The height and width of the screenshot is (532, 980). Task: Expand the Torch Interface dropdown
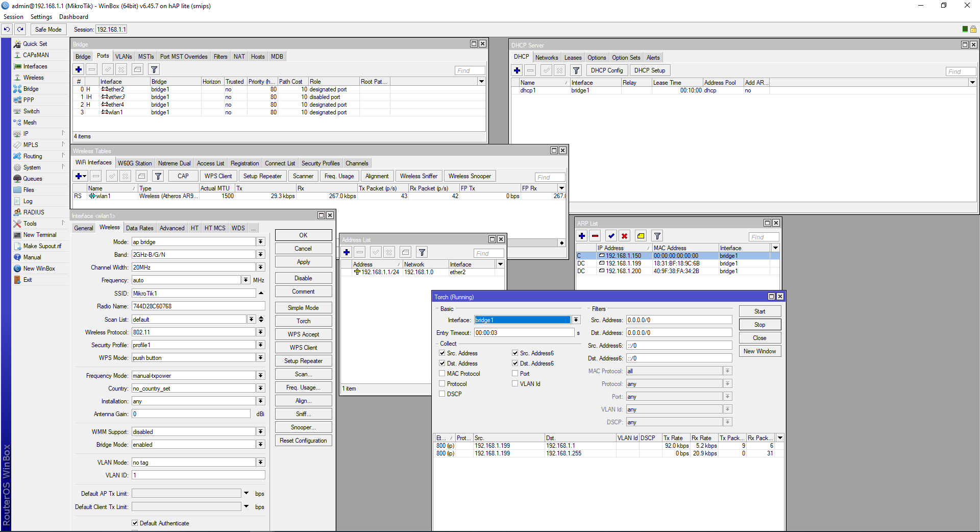(576, 320)
